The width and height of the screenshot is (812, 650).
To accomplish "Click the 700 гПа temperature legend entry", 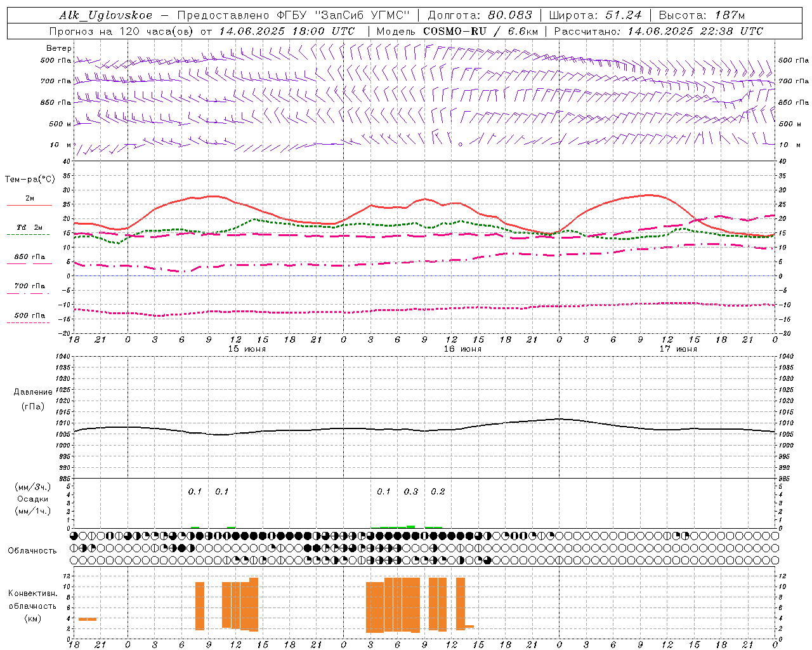I will (29, 286).
